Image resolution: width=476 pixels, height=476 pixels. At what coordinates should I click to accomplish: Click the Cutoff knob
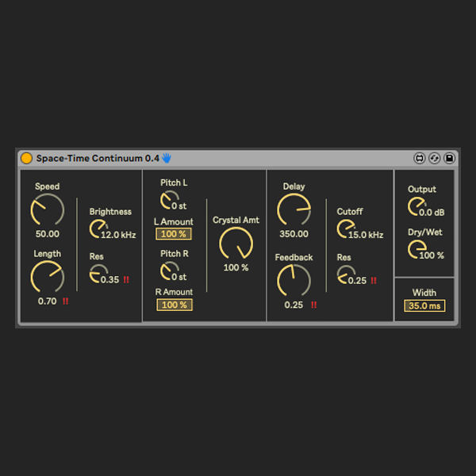[346, 229]
